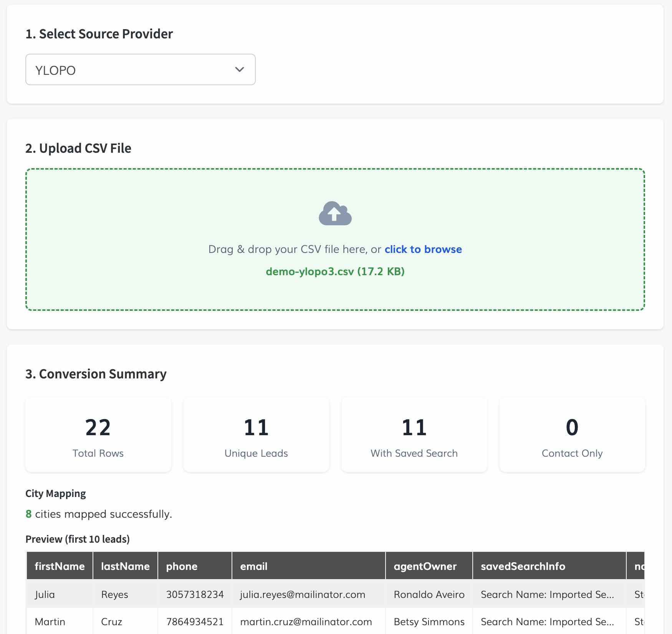Click the firstName column header
Image resolution: width=672 pixels, height=634 pixels.
60,566
